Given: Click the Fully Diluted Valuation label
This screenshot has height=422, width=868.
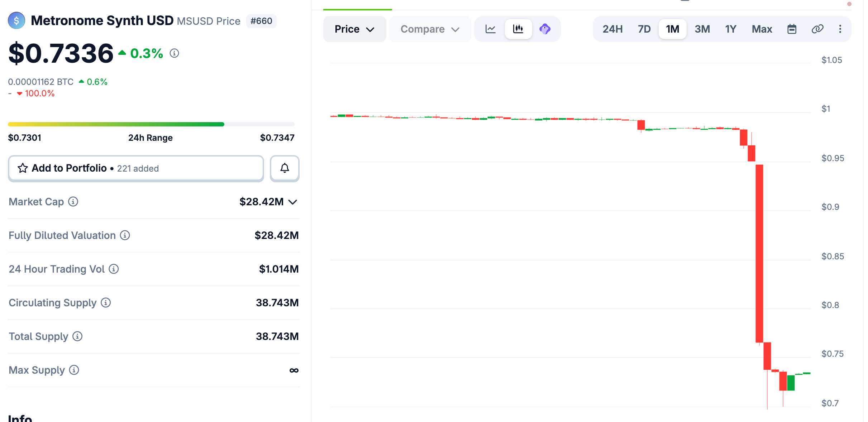Looking at the screenshot, I should click(x=62, y=235).
